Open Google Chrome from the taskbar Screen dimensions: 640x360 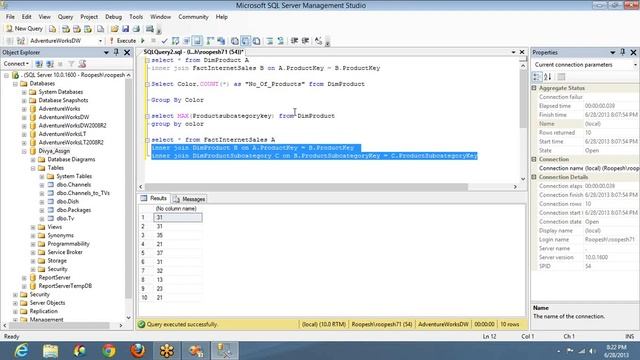[109, 351]
